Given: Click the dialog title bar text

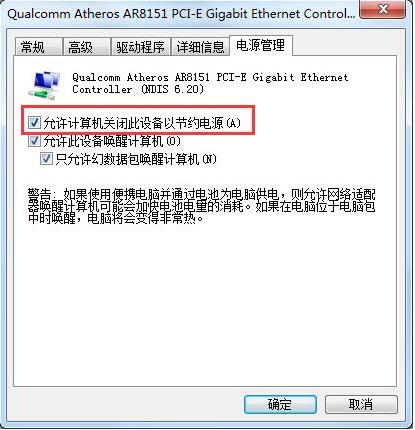Looking at the screenshot, I should coord(181,14).
